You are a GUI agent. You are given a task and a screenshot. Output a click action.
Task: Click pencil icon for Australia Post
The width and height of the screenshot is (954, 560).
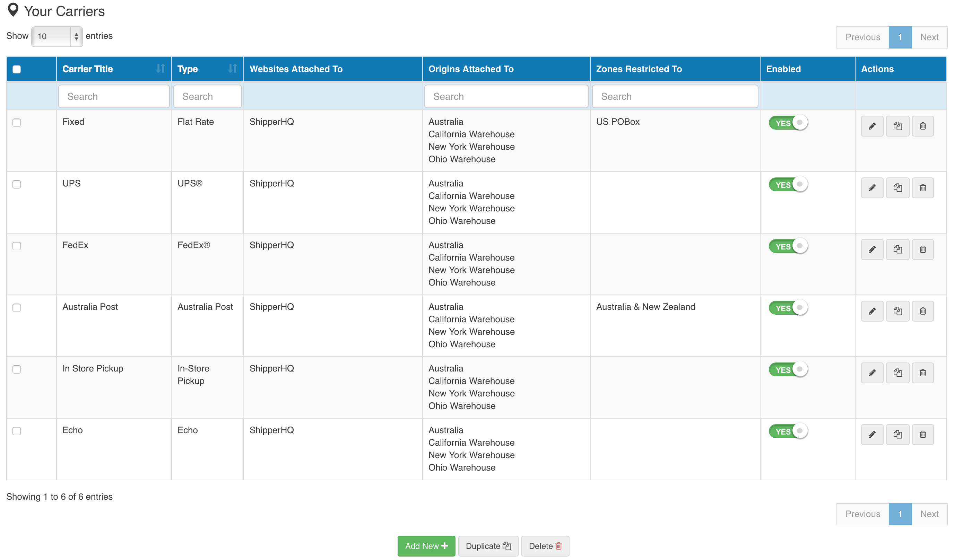point(871,311)
